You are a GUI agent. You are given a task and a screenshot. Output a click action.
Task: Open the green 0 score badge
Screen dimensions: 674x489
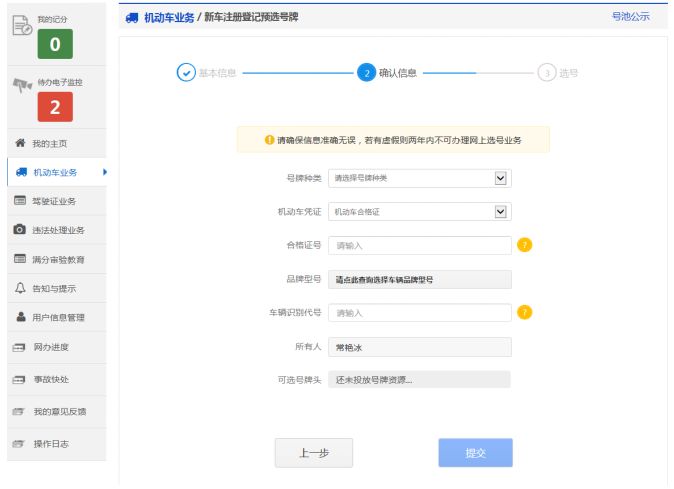(x=55, y=44)
